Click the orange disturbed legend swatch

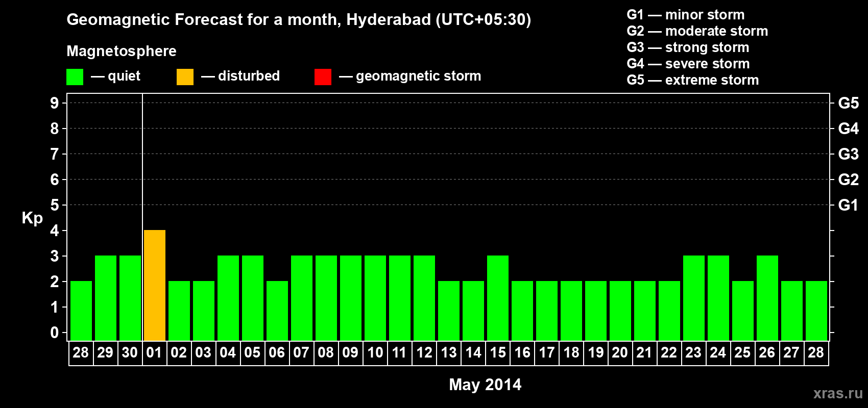[185, 77]
